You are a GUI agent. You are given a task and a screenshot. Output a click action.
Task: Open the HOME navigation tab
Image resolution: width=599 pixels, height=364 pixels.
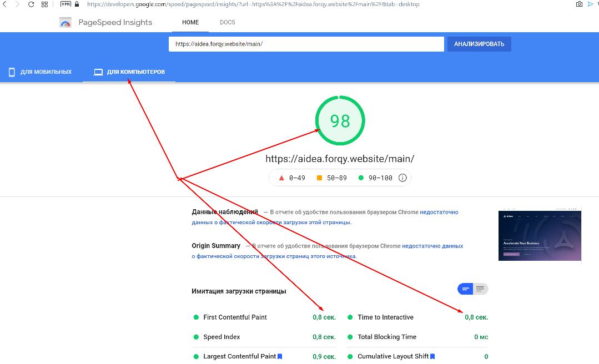pos(190,23)
